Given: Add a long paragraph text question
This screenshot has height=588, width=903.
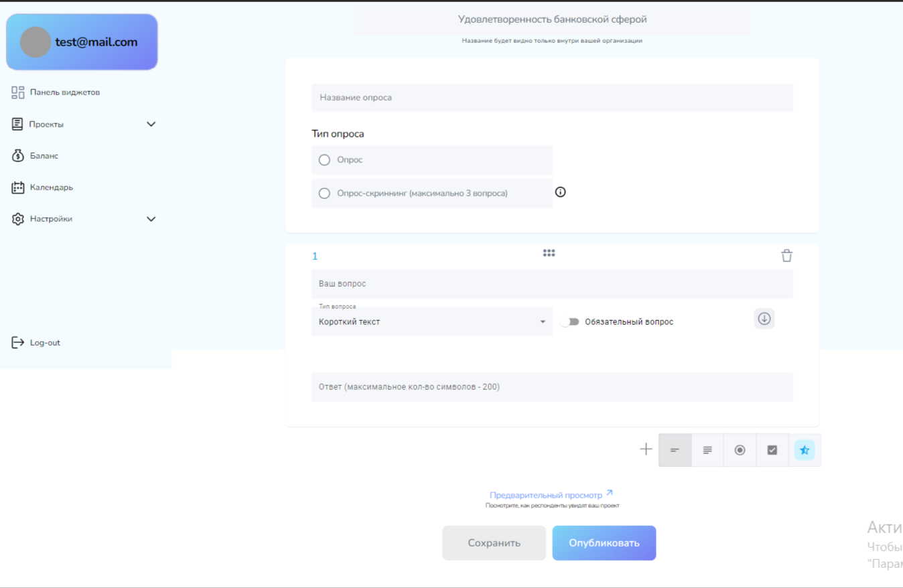Looking at the screenshot, I should 707,450.
